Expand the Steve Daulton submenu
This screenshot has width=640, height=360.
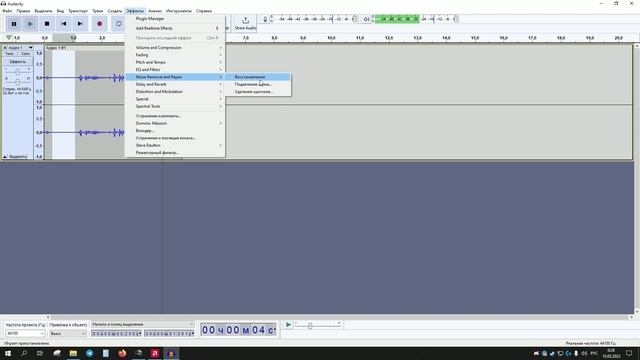pyautogui.click(x=175, y=145)
